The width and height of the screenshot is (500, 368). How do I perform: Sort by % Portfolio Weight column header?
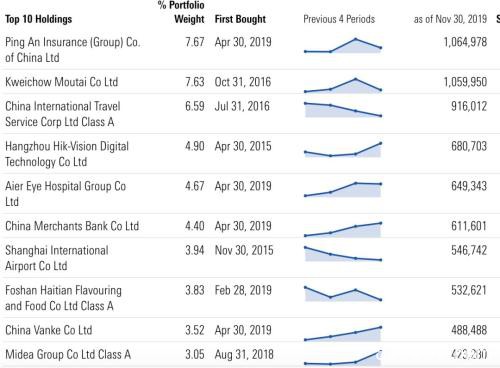[x=181, y=12]
